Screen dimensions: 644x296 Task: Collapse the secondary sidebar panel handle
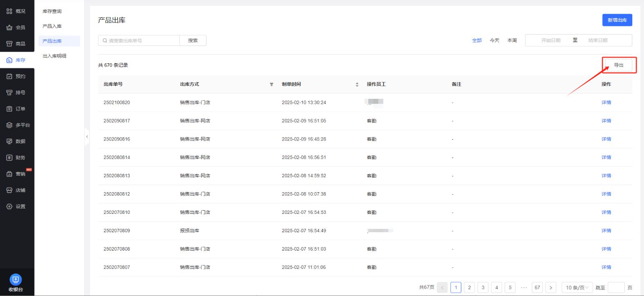pyautogui.click(x=87, y=137)
